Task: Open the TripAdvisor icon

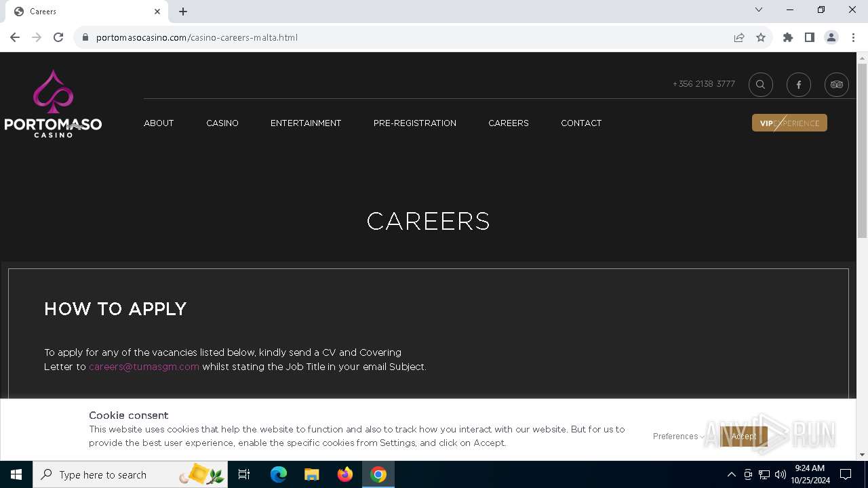Action: coord(836,85)
